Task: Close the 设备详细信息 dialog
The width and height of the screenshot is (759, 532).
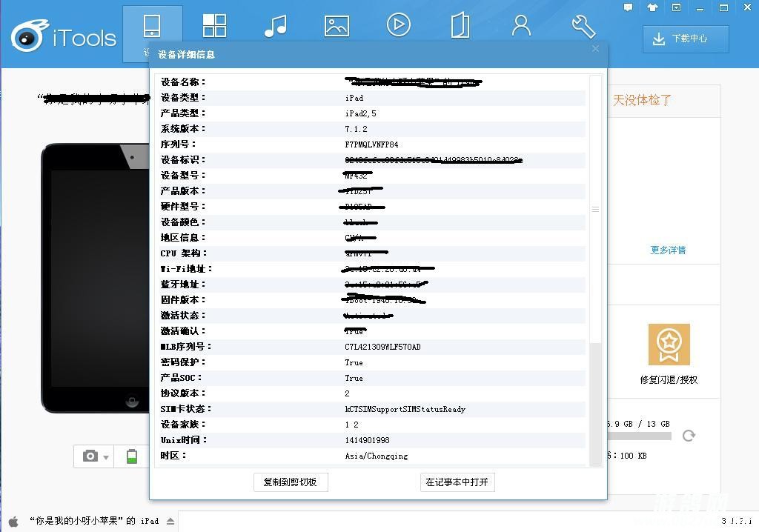Action: coord(595,49)
